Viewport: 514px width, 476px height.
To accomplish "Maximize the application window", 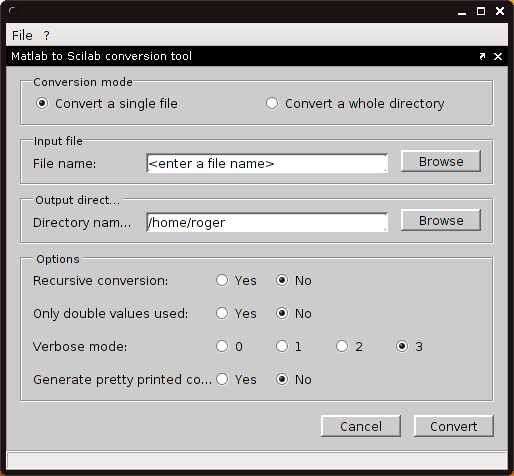I will tap(481, 11).
